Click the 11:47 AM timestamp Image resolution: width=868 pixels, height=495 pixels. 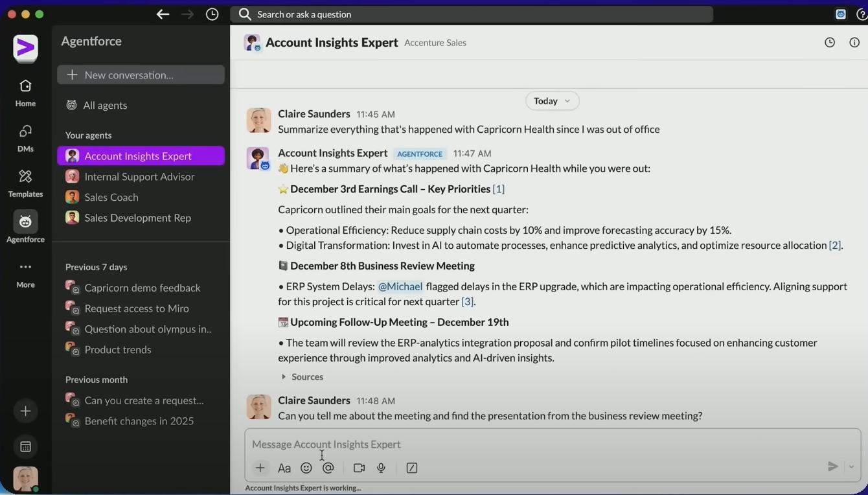[x=472, y=154]
